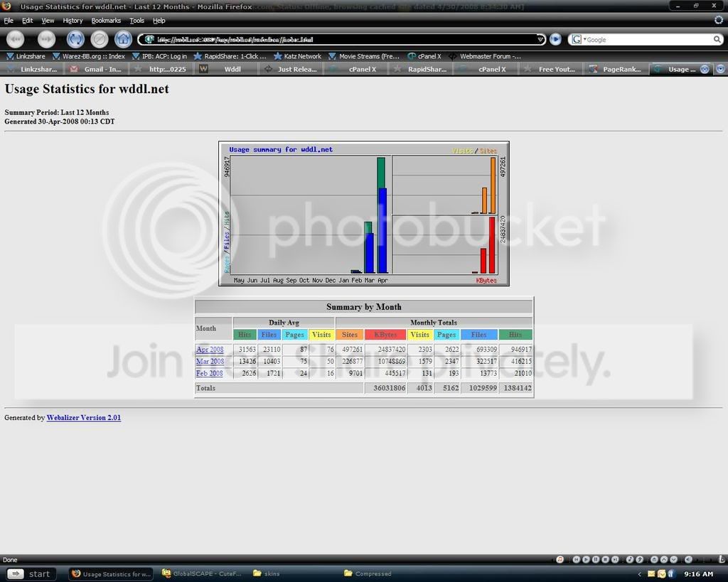Open the Bookmarks menu
728x582 pixels.
click(106, 21)
